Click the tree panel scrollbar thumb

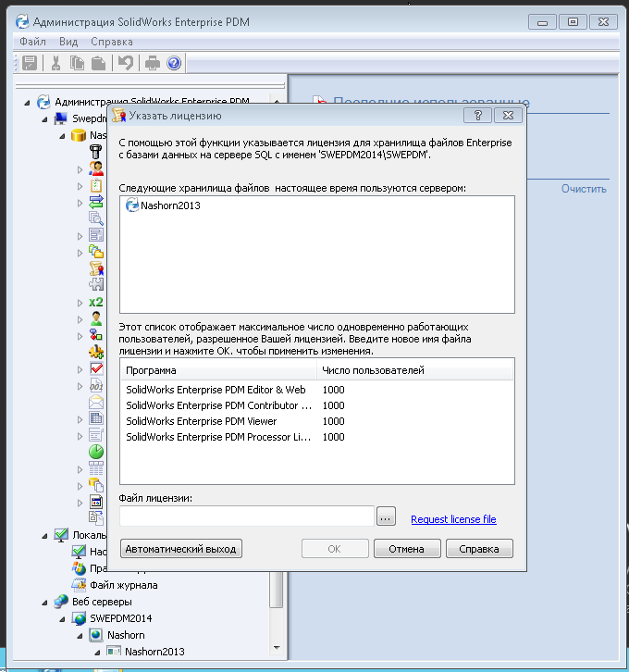point(277,590)
